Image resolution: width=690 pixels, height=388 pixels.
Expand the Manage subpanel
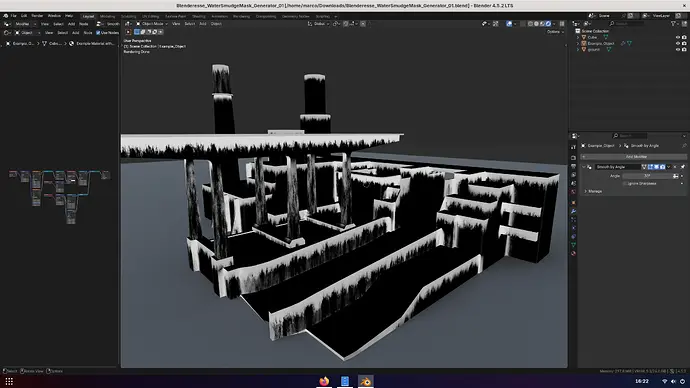click(x=586, y=191)
